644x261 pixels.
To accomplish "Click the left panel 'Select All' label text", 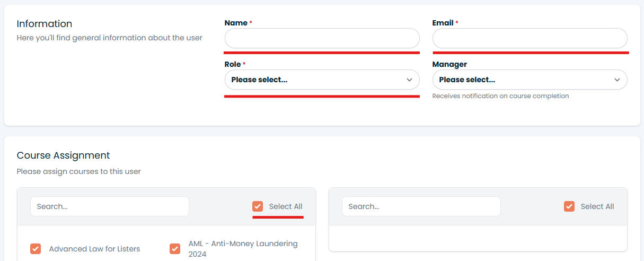I will [286, 206].
